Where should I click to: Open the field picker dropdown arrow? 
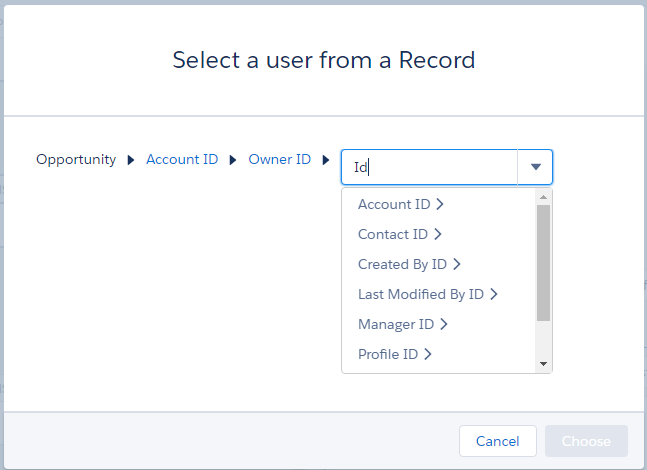click(535, 168)
